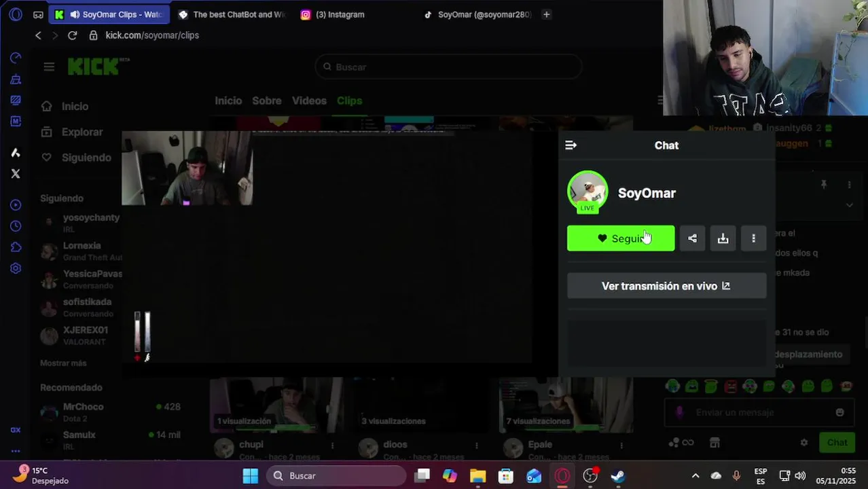Select the Clips channel tab
This screenshot has width=868, height=489.
(x=349, y=101)
